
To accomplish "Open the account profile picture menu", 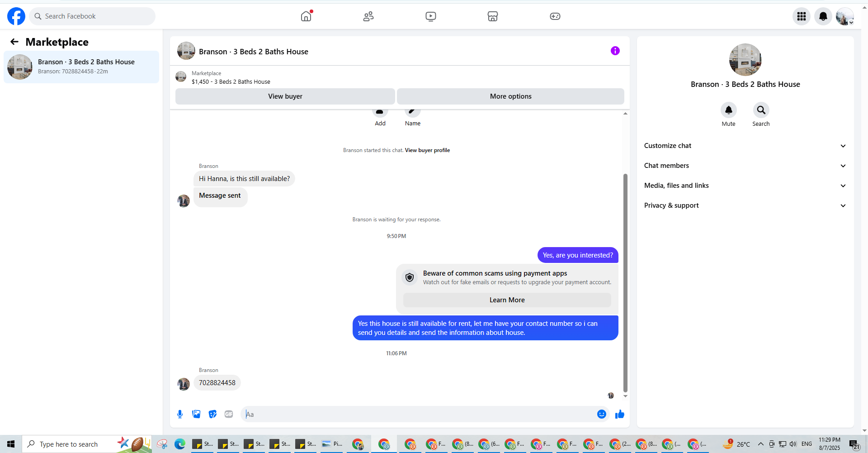I will [844, 16].
